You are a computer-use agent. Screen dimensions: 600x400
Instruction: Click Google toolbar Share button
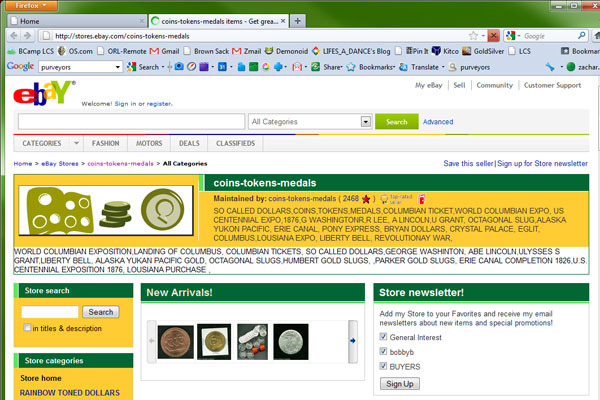click(x=327, y=67)
